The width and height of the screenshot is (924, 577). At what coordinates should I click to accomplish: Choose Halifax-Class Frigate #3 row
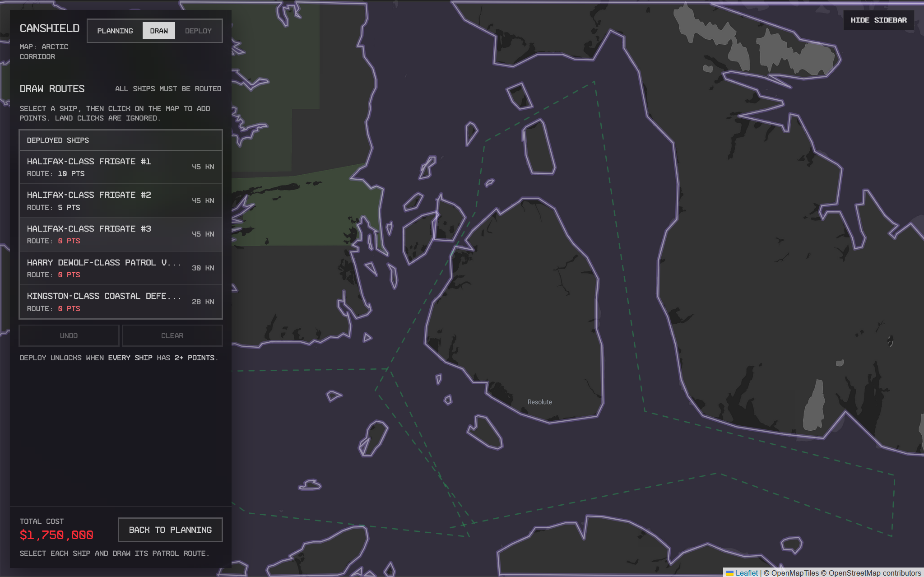click(121, 234)
